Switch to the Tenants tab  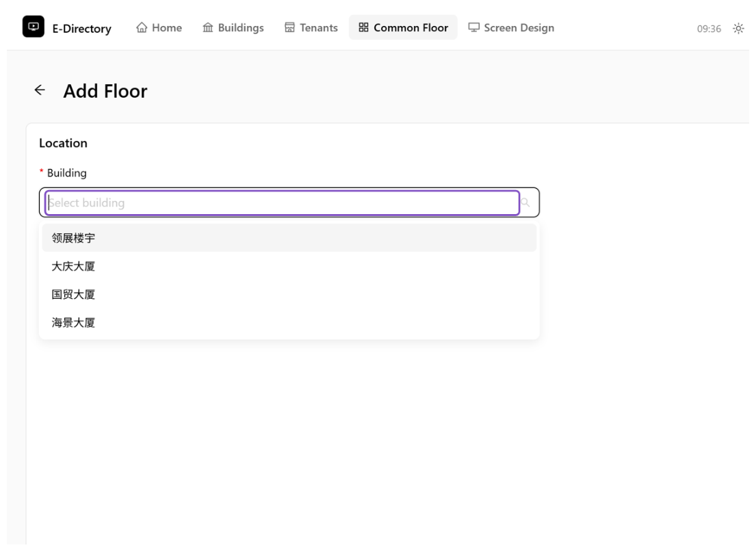311,27
